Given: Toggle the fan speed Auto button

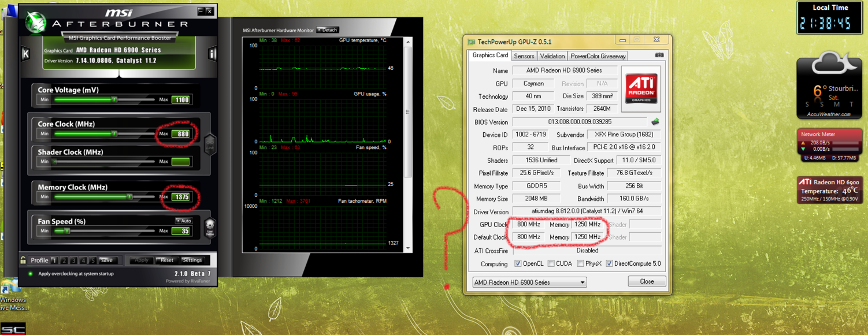Looking at the screenshot, I should click(184, 221).
